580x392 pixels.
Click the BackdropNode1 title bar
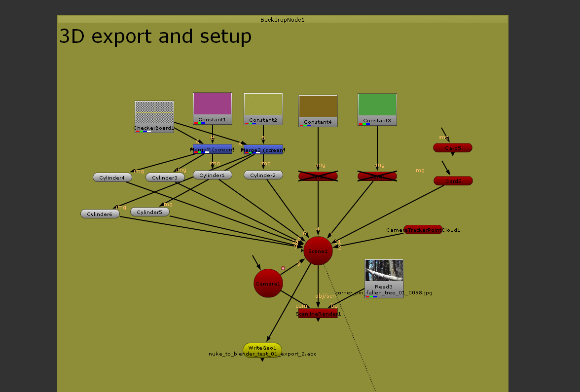click(x=282, y=20)
